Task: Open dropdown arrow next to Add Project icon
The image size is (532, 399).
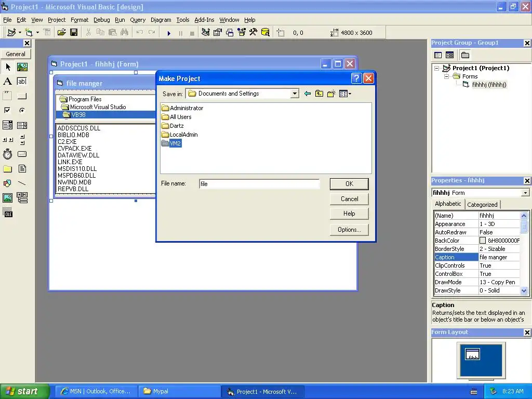Action: (20, 32)
